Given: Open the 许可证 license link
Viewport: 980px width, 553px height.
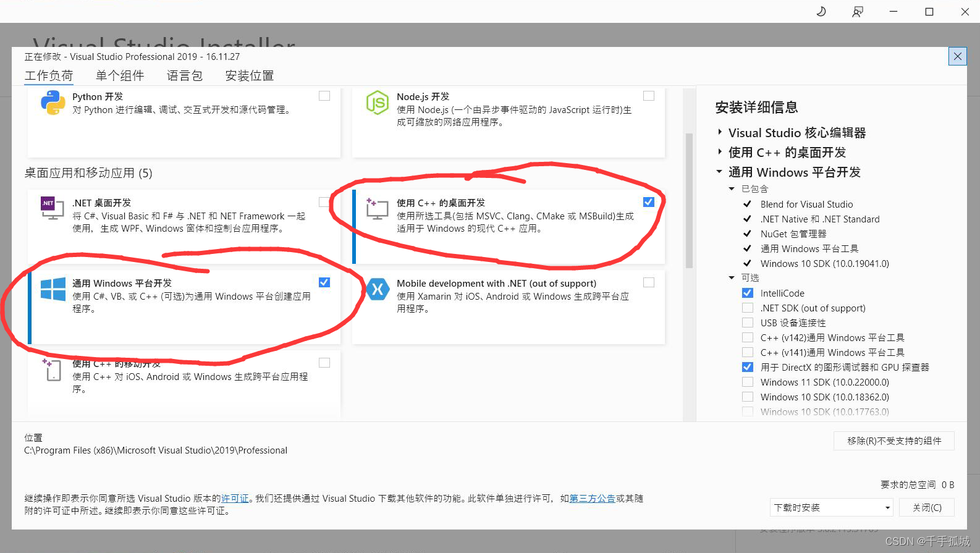Looking at the screenshot, I should point(235,498).
